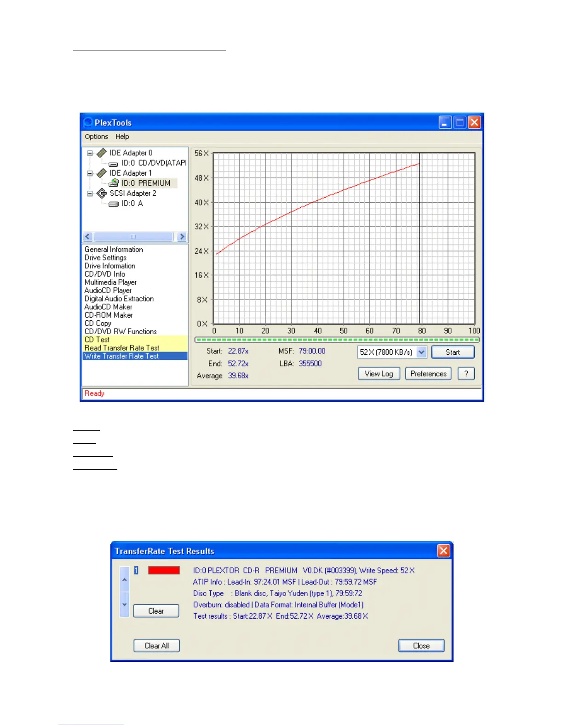Click the CD/DVD(ATAPI drive icon
The image size is (563, 728).
pyautogui.click(x=113, y=164)
